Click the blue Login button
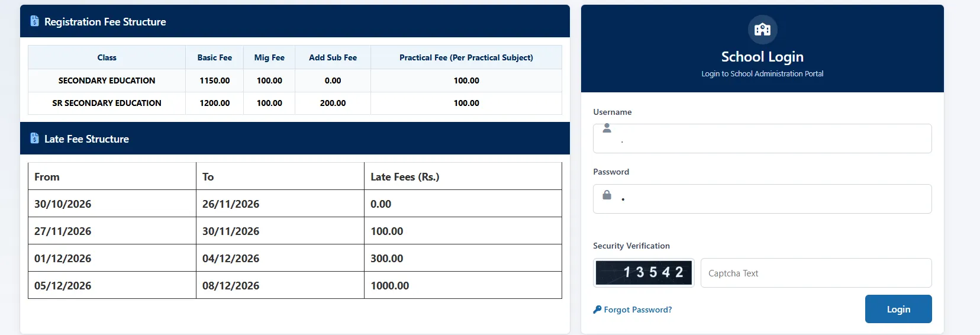The height and width of the screenshot is (335, 980). click(898, 309)
